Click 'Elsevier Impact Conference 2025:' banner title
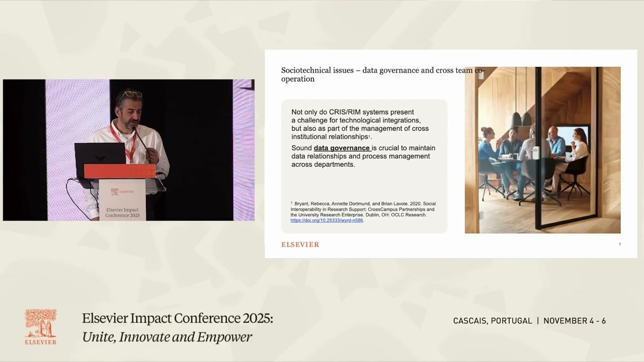The width and height of the screenshot is (644, 362). click(x=178, y=318)
